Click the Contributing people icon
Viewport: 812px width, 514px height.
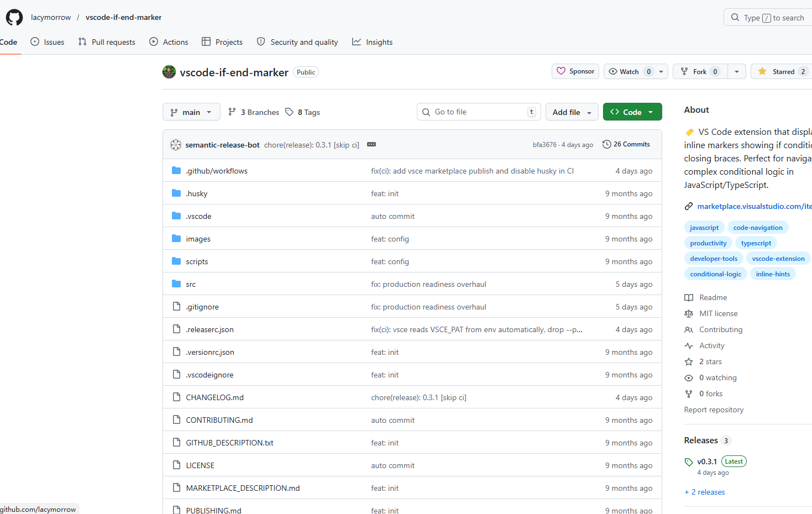coord(689,330)
